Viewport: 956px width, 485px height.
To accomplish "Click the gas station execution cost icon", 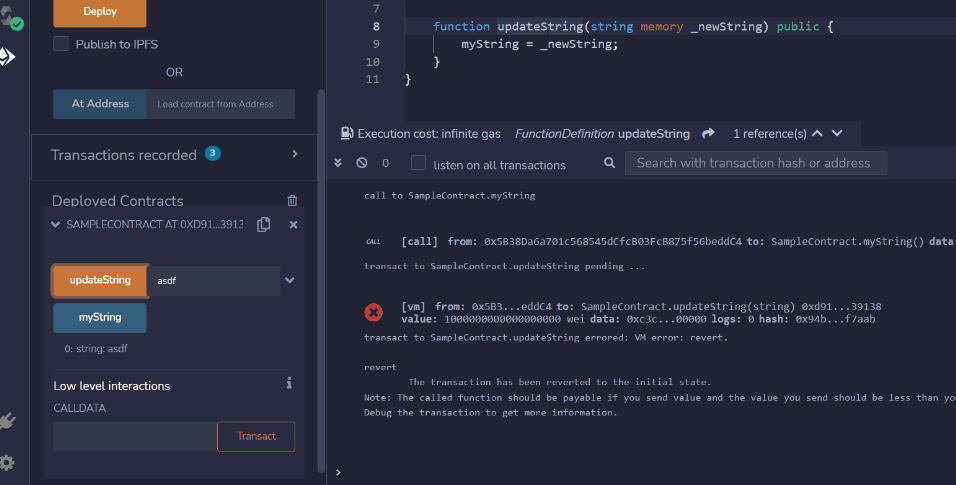I will click(347, 133).
